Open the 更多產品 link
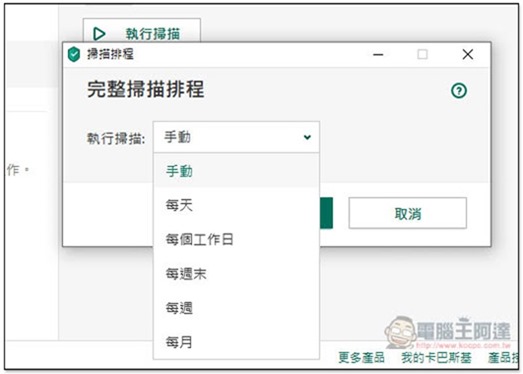This screenshot has width=523, height=374. click(x=361, y=357)
